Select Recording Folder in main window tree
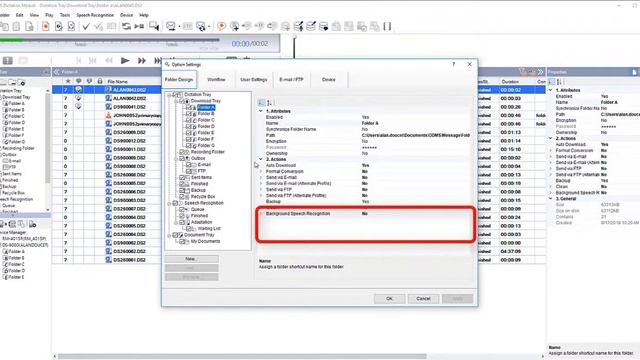 [x=18, y=148]
